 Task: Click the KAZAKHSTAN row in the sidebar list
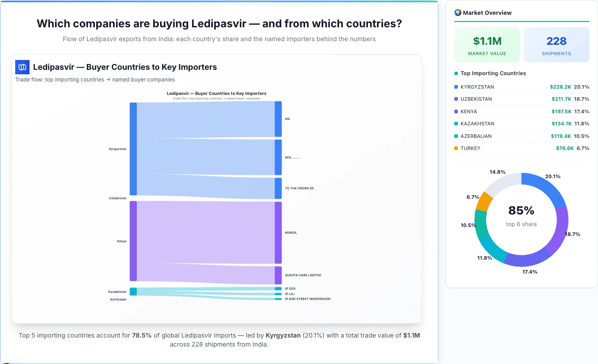(x=521, y=124)
